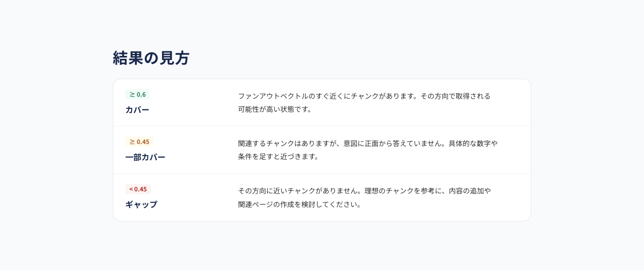This screenshot has height=270, width=644.
Task: Click description starting 'その方向に近いチャンクがありません'
Action: pyautogui.click(x=364, y=197)
